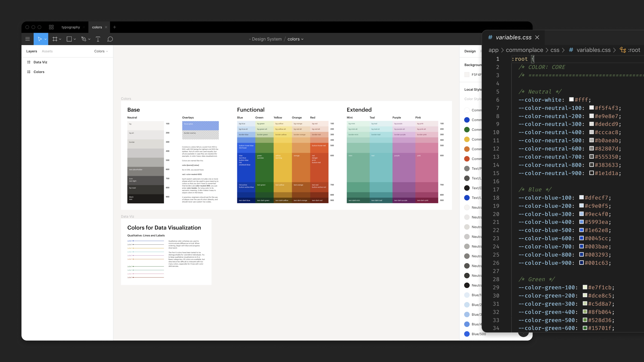Expand the Assets panel

47,51
